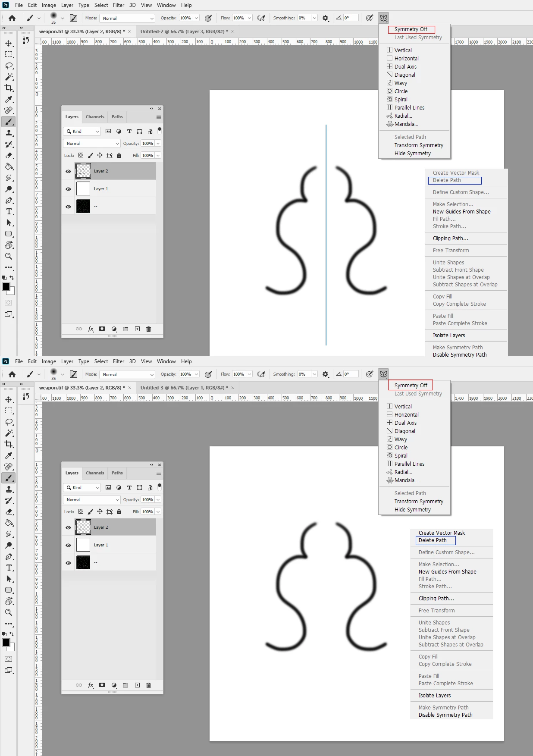This screenshot has height=756, width=533.
Task: Choose Hide Symmetry in the Untitled-2 window
Action: (413, 154)
